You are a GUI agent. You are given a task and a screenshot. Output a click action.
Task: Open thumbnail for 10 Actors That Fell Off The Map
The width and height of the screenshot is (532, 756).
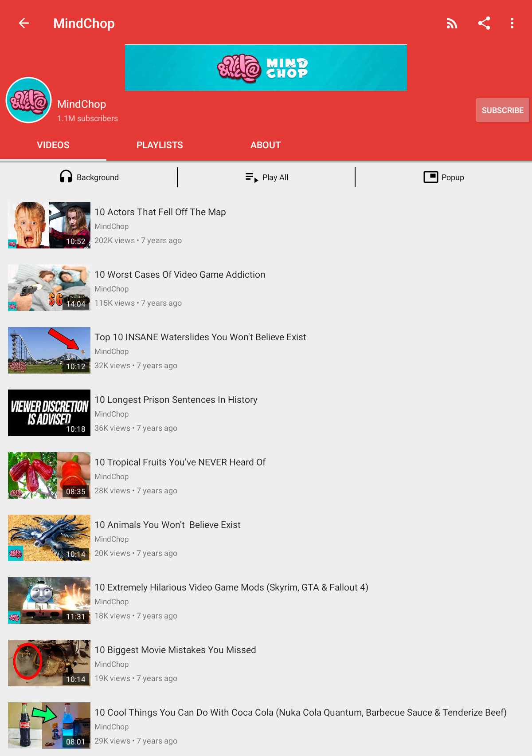49,225
